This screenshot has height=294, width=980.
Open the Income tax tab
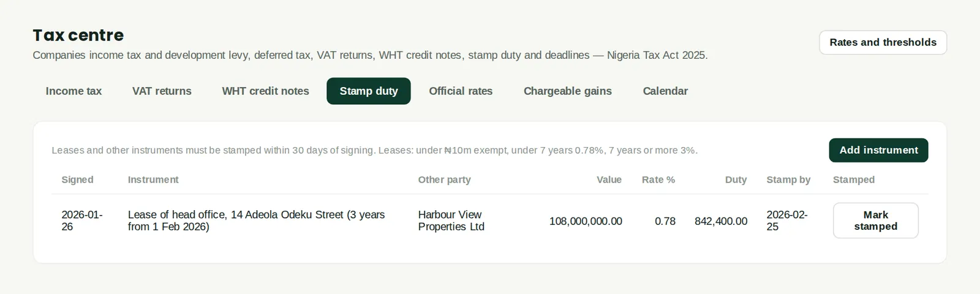click(73, 91)
